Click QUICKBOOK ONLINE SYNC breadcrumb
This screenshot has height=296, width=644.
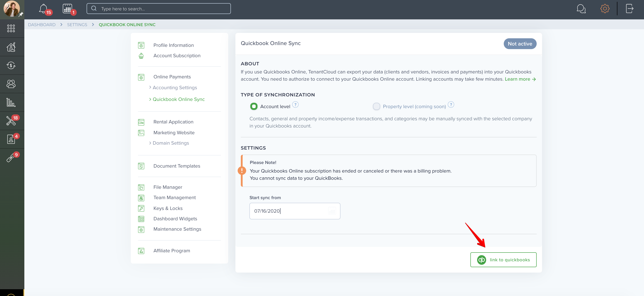point(127,25)
